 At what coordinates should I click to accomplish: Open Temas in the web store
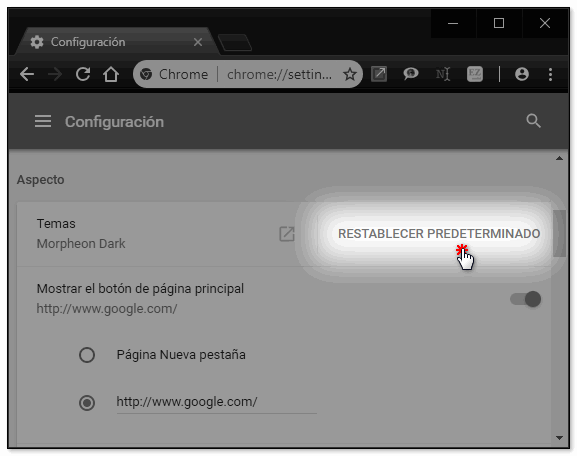287,234
